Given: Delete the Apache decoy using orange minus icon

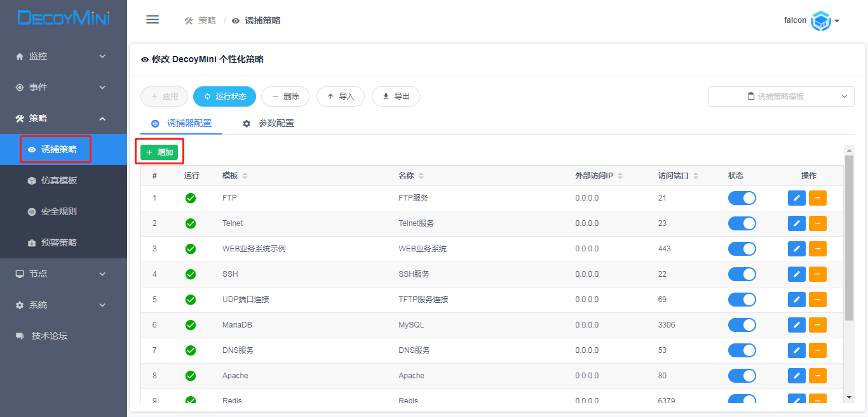Looking at the screenshot, I should (817, 375).
